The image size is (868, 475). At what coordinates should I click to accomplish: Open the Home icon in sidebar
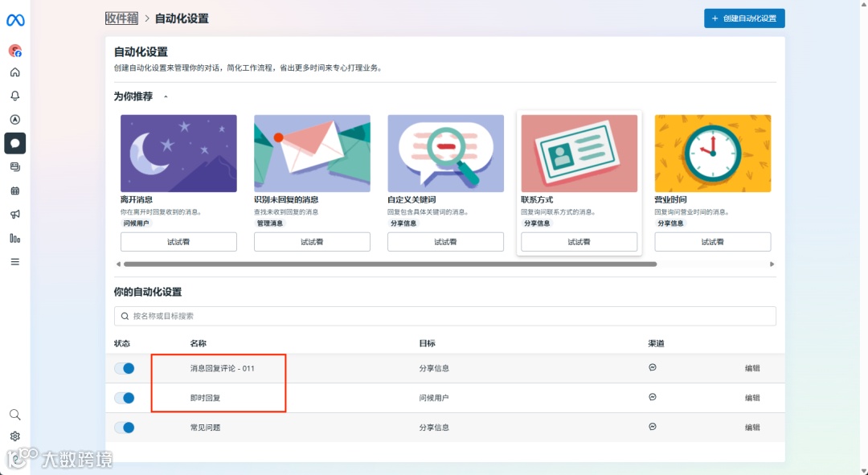14,72
